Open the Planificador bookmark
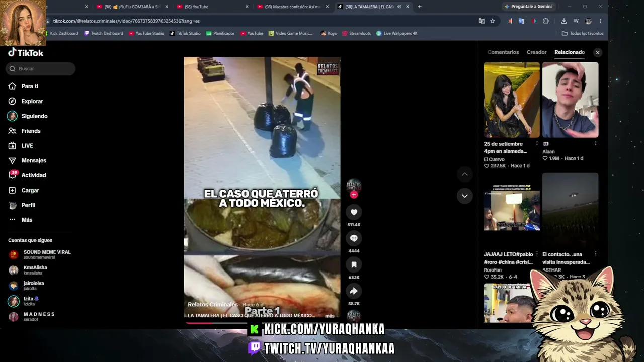Viewport: 644px width, 362px height. [x=220, y=33]
